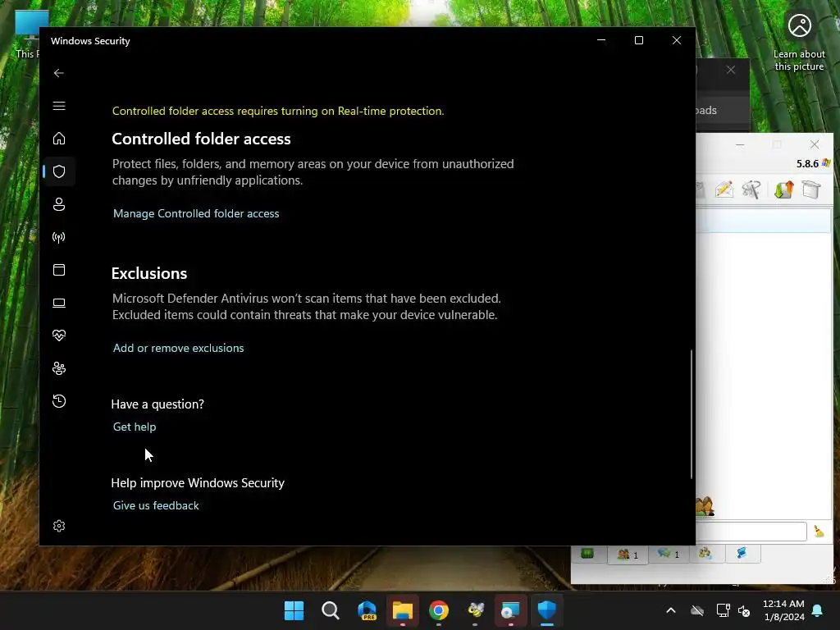Viewport: 840px width, 630px height.
Task: Click the pencil compose icon in background app
Action: [724, 189]
